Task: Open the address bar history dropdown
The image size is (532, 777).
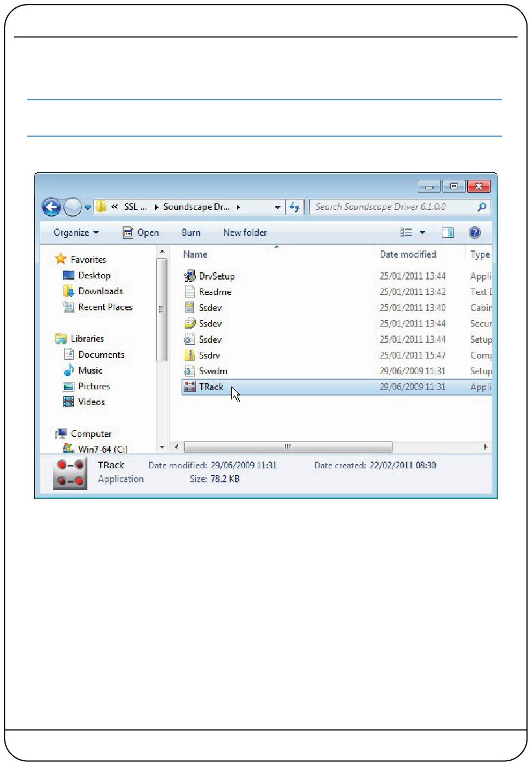Action: coord(277,207)
